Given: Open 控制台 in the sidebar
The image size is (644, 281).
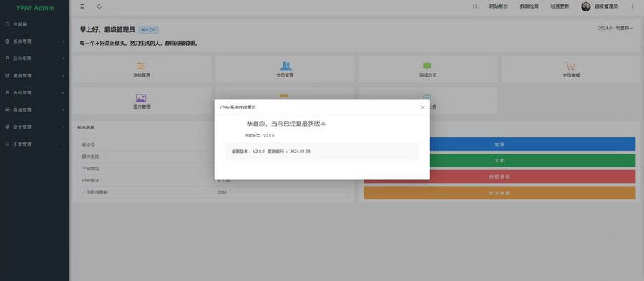Looking at the screenshot, I should (20, 24).
